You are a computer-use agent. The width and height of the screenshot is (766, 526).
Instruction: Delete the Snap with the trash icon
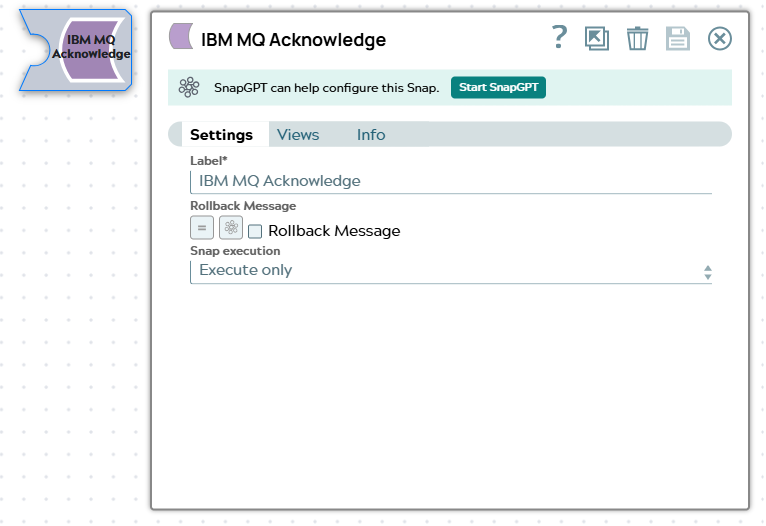coord(638,39)
